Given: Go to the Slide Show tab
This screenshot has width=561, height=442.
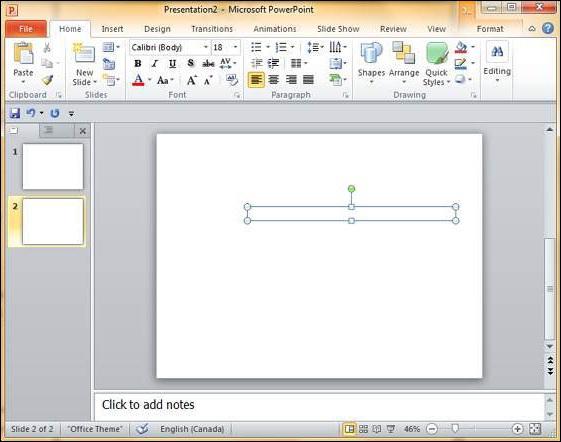Looking at the screenshot, I should point(338,29).
